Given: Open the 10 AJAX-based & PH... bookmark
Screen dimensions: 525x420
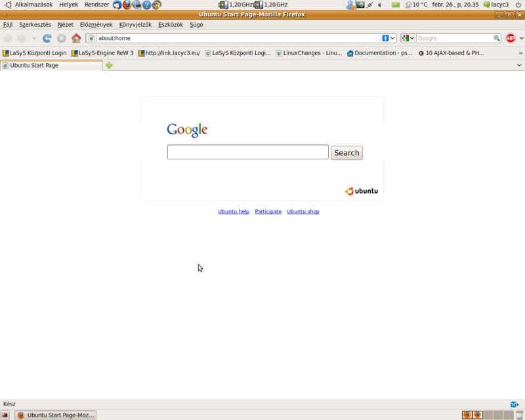Looking at the screenshot, I should coord(451,53).
